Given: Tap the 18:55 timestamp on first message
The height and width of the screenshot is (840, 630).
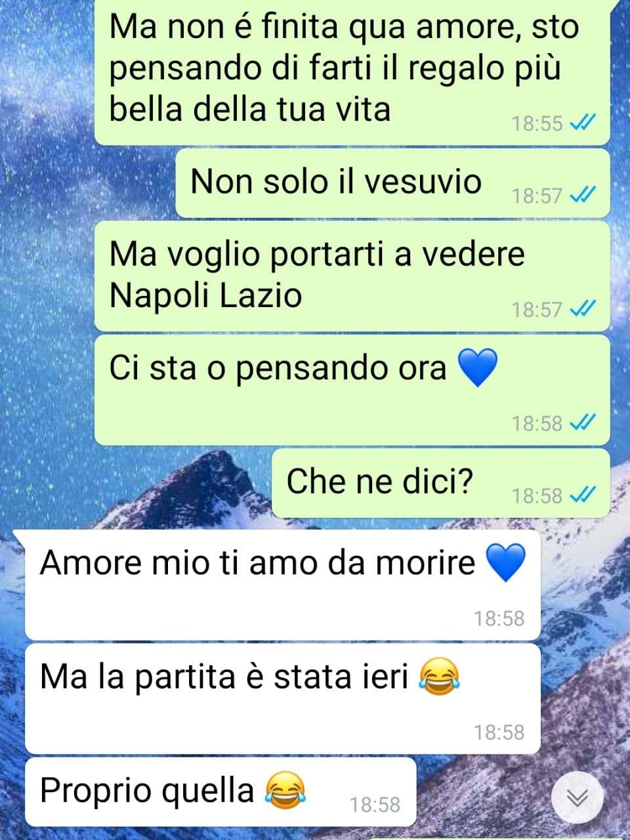Looking at the screenshot, I should (537, 123).
